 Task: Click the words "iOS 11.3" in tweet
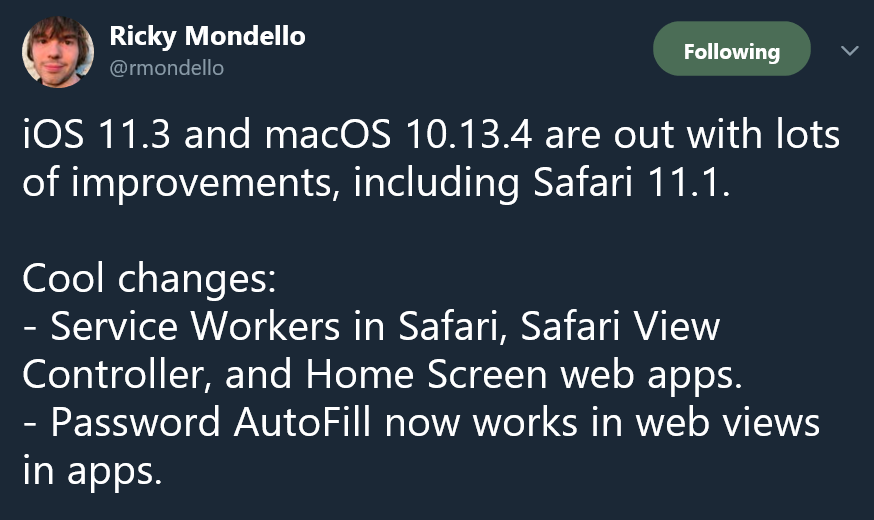click(x=96, y=135)
